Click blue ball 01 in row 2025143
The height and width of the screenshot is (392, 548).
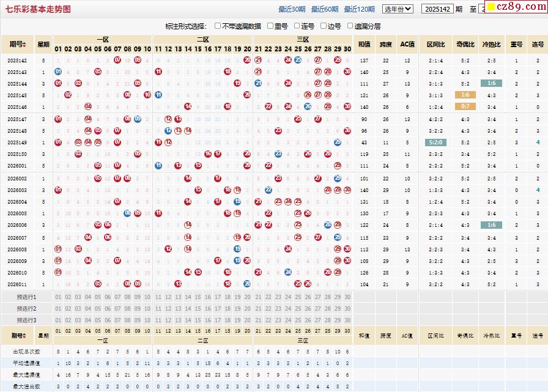[x=58, y=72]
